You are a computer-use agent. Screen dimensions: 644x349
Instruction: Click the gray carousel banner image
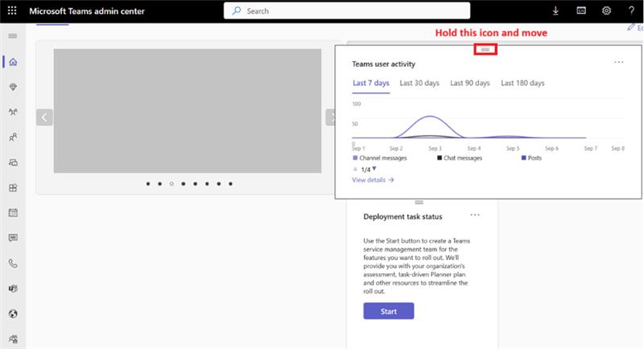tap(188, 111)
